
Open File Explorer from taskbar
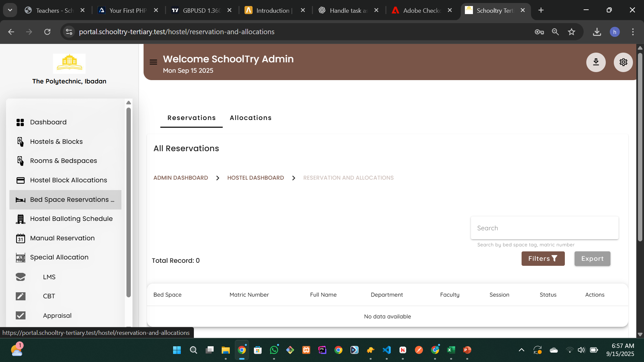click(225, 350)
